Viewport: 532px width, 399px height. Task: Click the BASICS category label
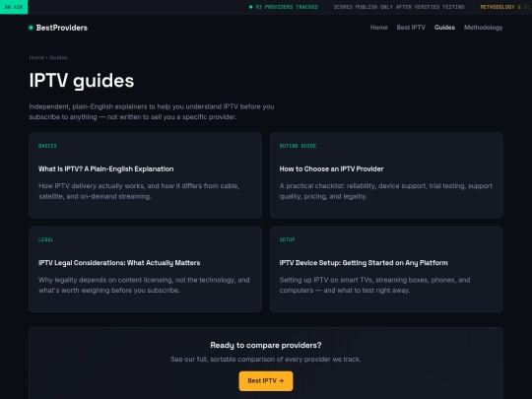coord(47,146)
